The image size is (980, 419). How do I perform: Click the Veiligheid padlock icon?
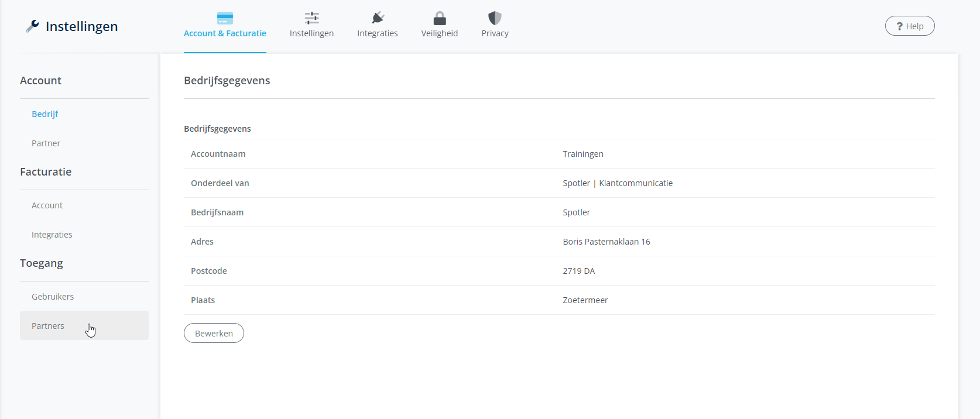pyautogui.click(x=440, y=18)
